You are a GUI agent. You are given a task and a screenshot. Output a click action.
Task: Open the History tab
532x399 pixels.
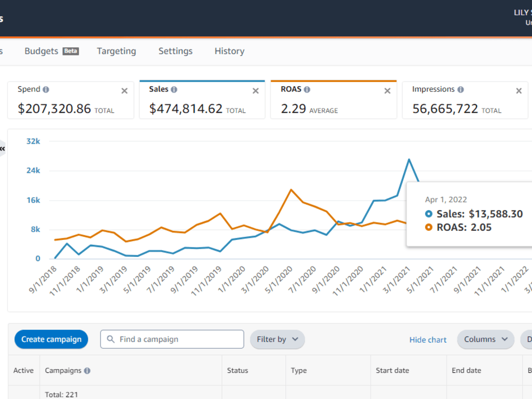point(229,51)
